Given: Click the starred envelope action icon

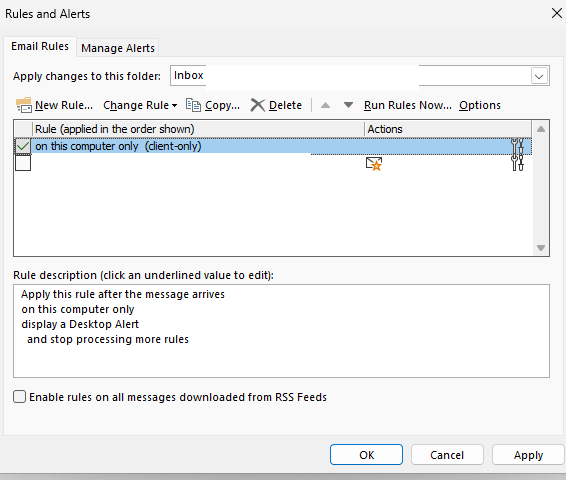Looking at the screenshot, I should pyautogui.click(x=374, y=163).
